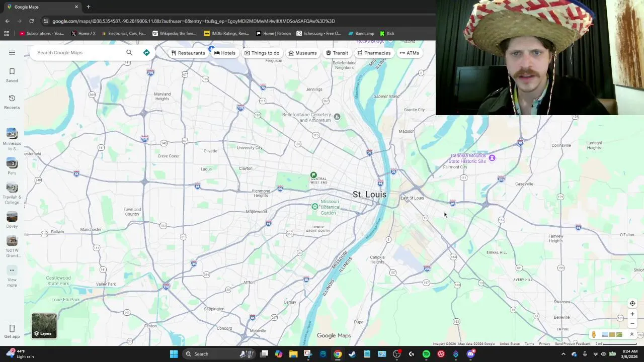Open File Explorer from the taskbar

tap(293, 354)
